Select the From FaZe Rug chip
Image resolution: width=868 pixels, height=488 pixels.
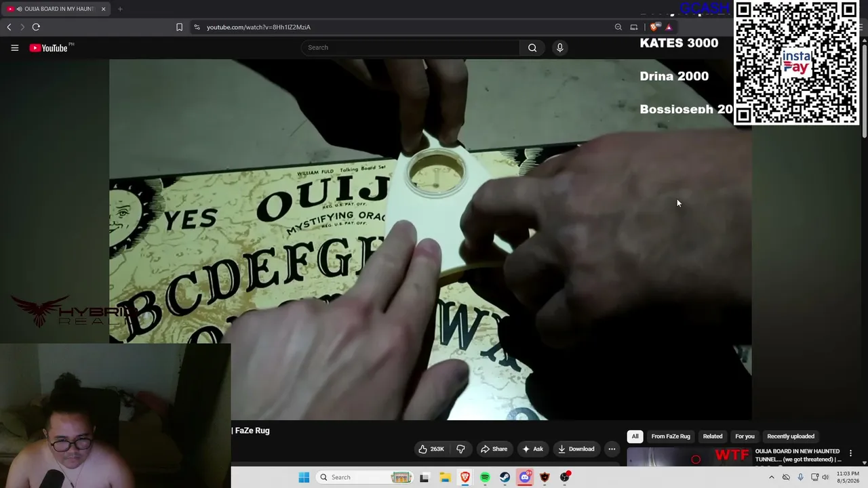tap(671, 436)
